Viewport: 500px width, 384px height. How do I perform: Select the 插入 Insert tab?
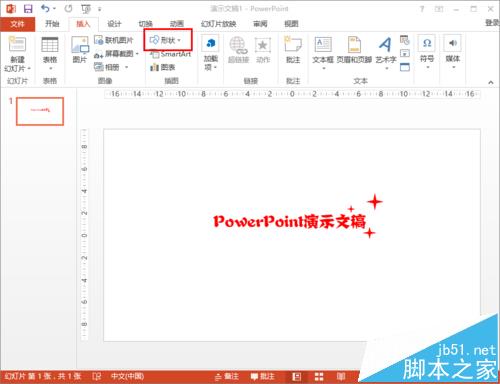click(x=83, y=24)
